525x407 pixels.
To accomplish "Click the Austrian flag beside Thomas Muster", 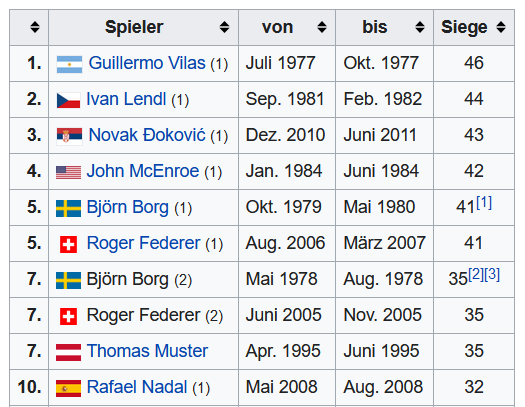I will pyautogui.click(x=68, y=352).
